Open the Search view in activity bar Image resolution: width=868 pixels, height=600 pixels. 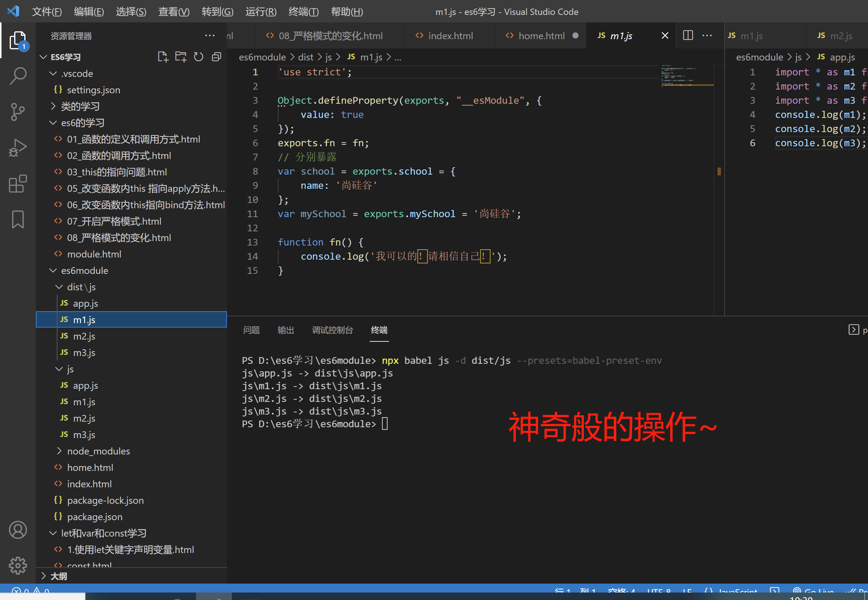(x=18, y=76)
